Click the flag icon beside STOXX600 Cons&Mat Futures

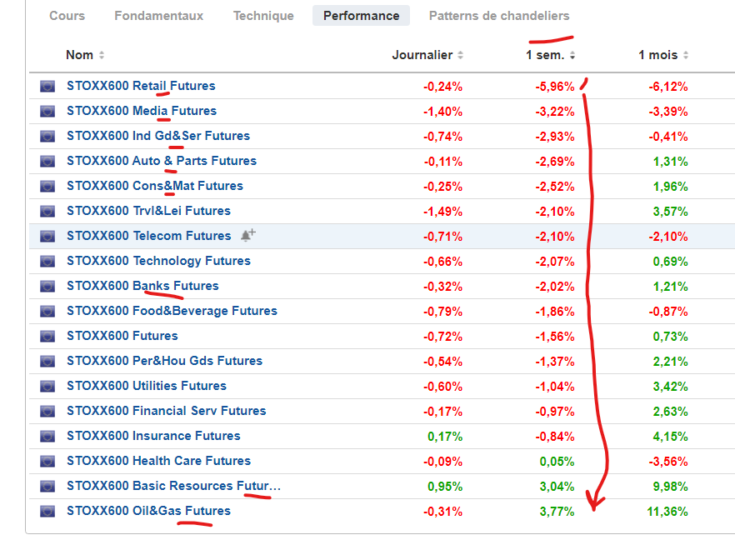point(47,186)
